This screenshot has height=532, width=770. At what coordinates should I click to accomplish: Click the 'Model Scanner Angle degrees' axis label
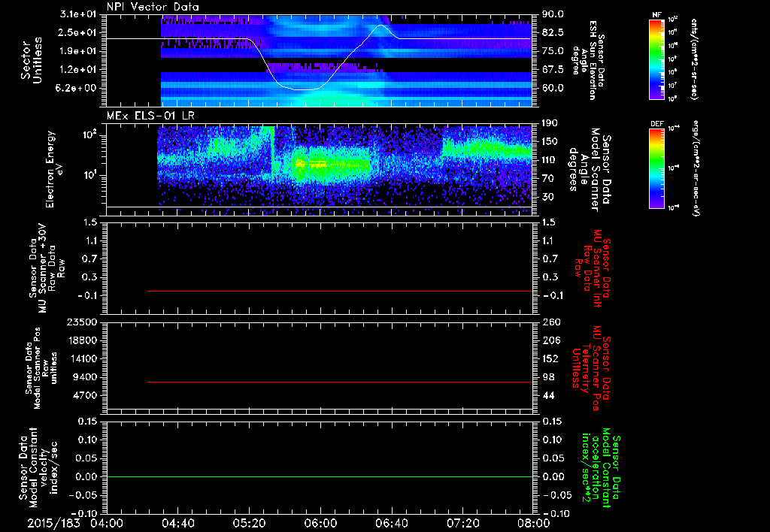click(x=590, y=169)
